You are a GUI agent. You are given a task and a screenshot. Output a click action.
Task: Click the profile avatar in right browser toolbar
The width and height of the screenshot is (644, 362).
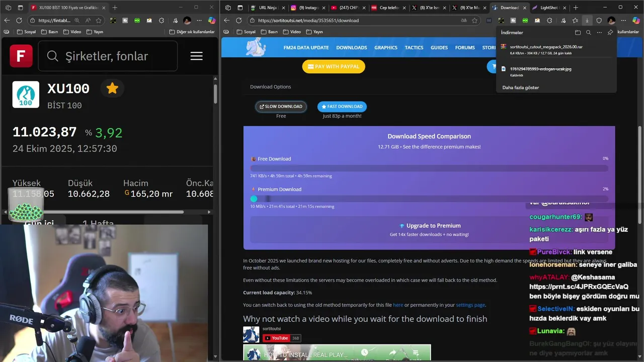(x=611, y=21)
